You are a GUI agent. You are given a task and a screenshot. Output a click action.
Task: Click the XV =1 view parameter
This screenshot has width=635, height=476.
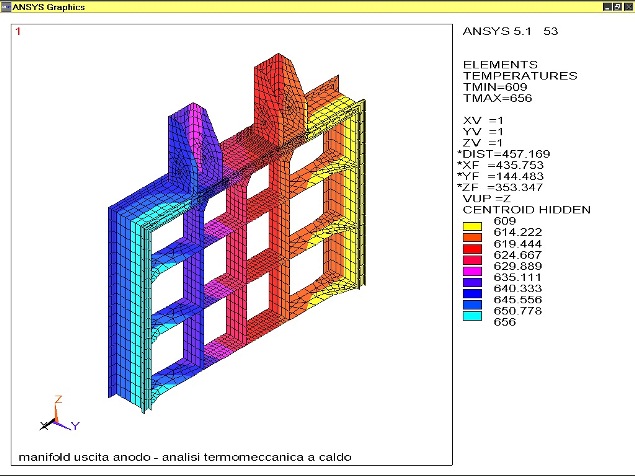click(483, 121)
